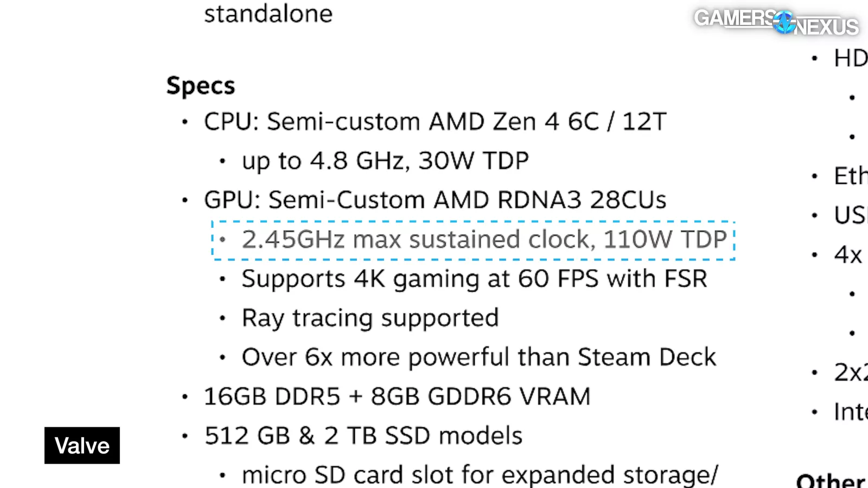
Task: Click the 'standalone' text at the top
Action: [x=268, y=14]
